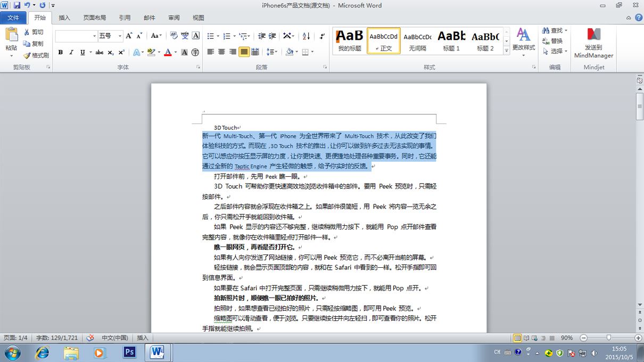Click the zoom slider handle
Image resolution: width=644 pixels, height=362 pixels.
tap(608, 338)
